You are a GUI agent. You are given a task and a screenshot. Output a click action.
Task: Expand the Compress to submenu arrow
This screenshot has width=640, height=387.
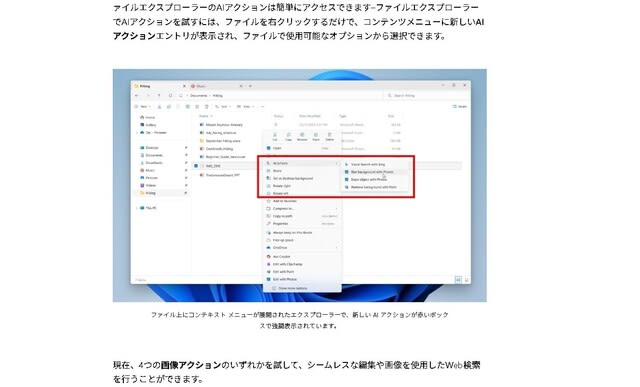[x=337, y=209]
